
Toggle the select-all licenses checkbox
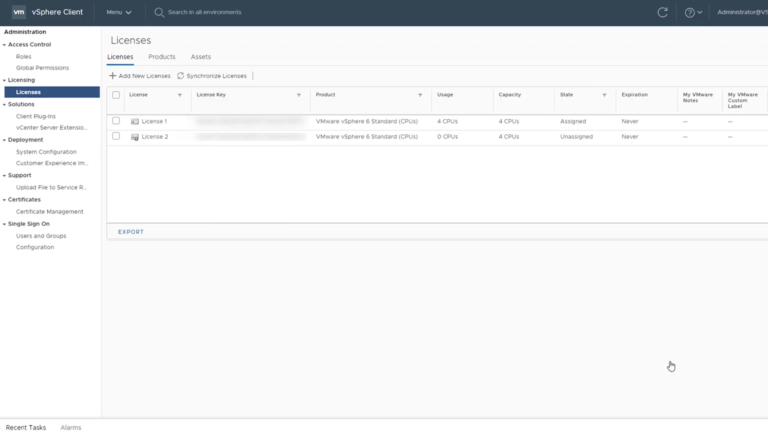pos(116,95)
